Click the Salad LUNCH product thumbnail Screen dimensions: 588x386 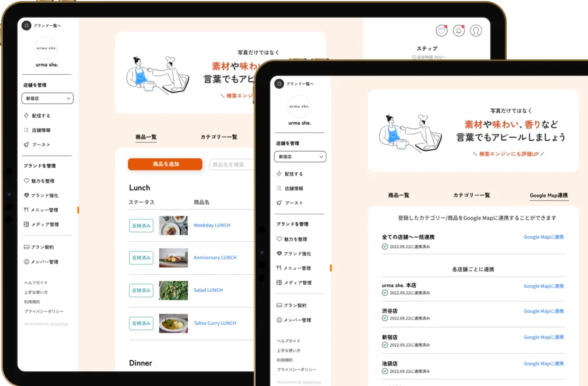point(173,290)
